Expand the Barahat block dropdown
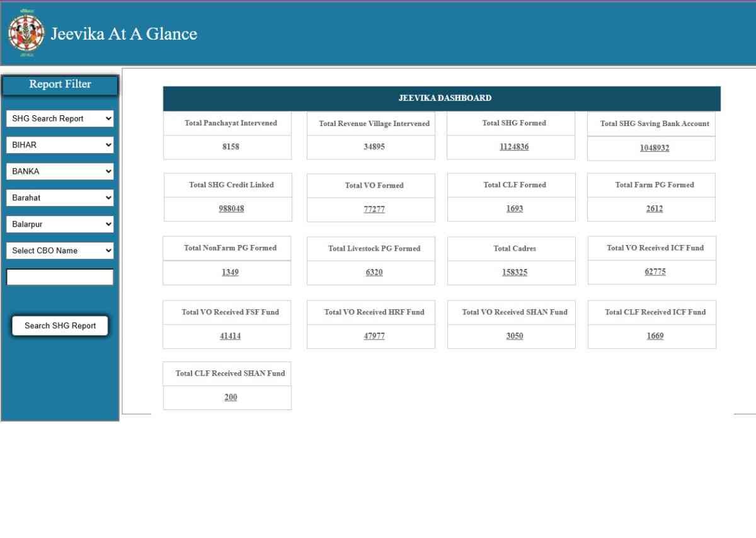 pyautogui.click(x=60, y=198)
